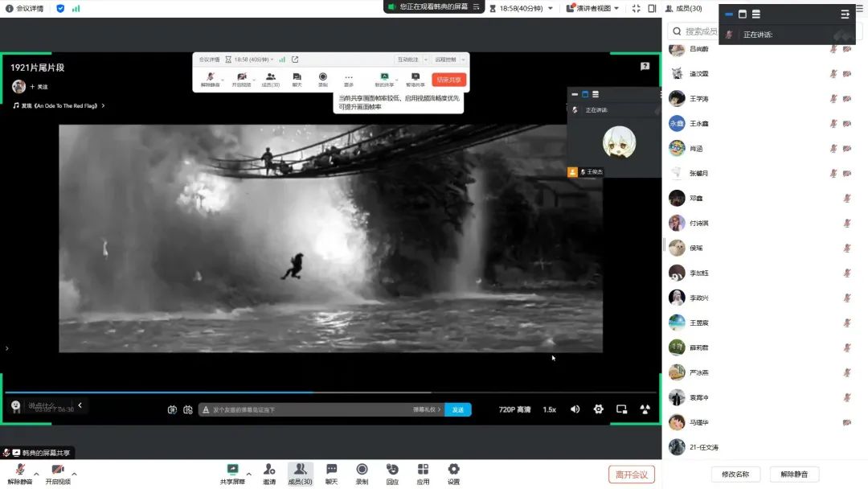The height and width of the screenshot is (489, 868).
Task: Select the 1.5x playback speed option
Action: point(550,409)
